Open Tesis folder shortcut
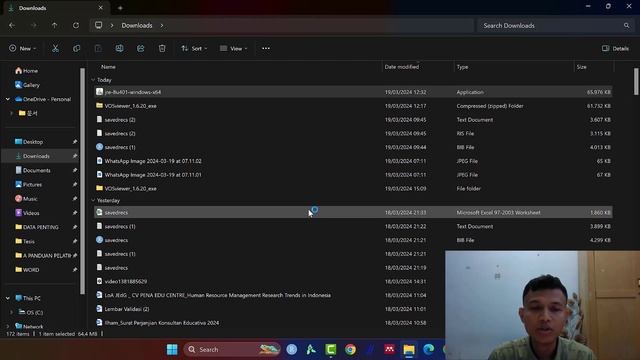Screen dimensions: 640x360 [25, 241]
